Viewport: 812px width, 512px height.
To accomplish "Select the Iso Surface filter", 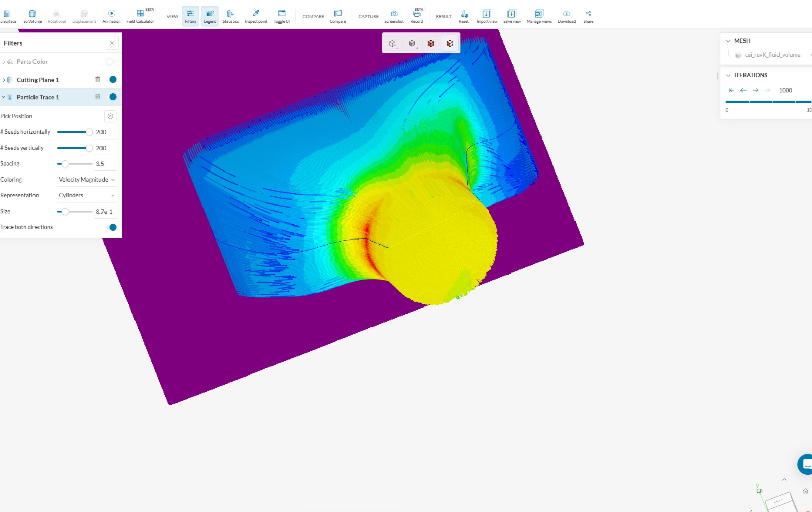I will pos(8,16).
